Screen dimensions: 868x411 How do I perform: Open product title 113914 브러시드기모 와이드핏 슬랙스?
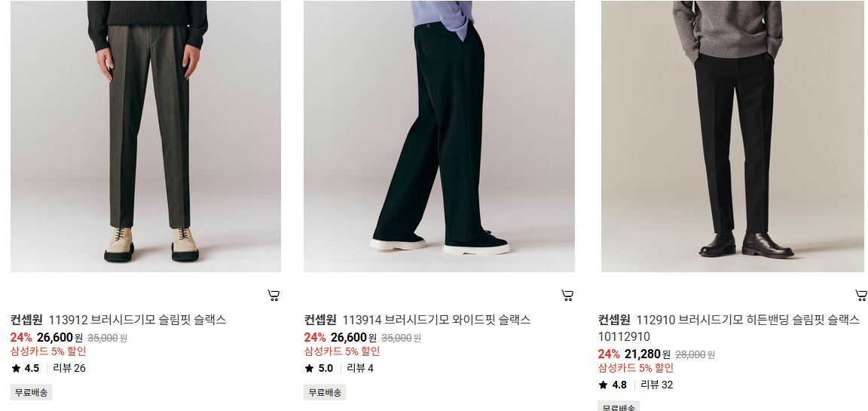pos(436,320)
